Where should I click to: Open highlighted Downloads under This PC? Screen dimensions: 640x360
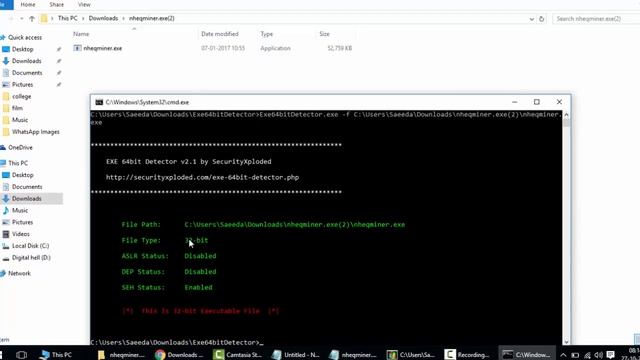(x=27, y=198)
